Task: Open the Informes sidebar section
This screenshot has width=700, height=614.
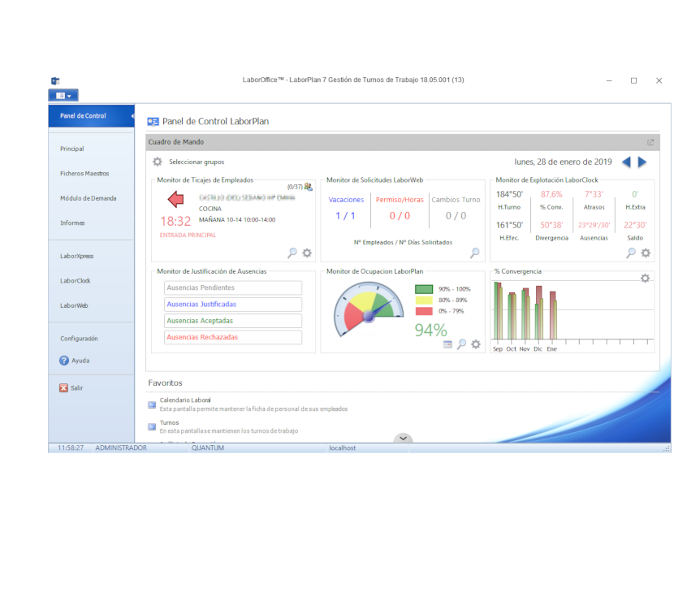Action: pos(72,223)
